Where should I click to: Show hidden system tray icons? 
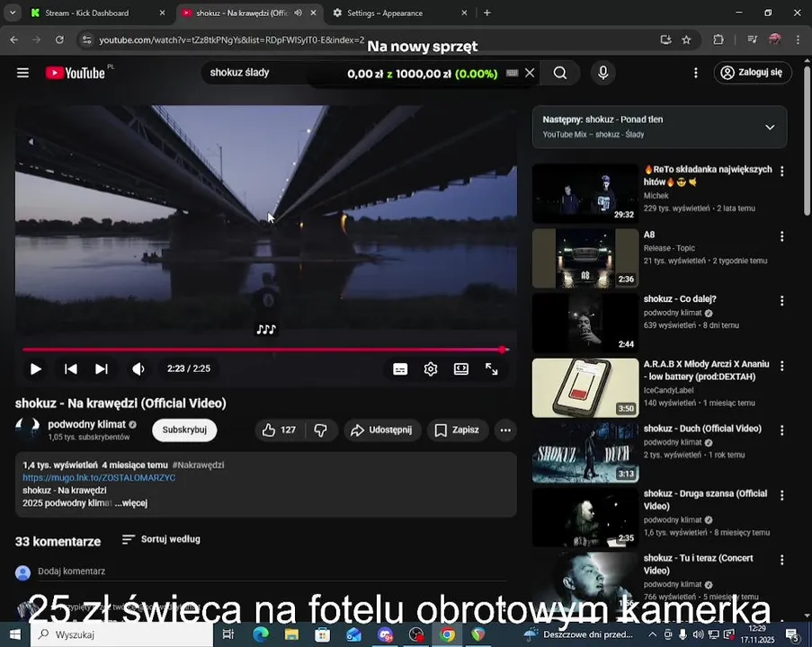point(653,634)
